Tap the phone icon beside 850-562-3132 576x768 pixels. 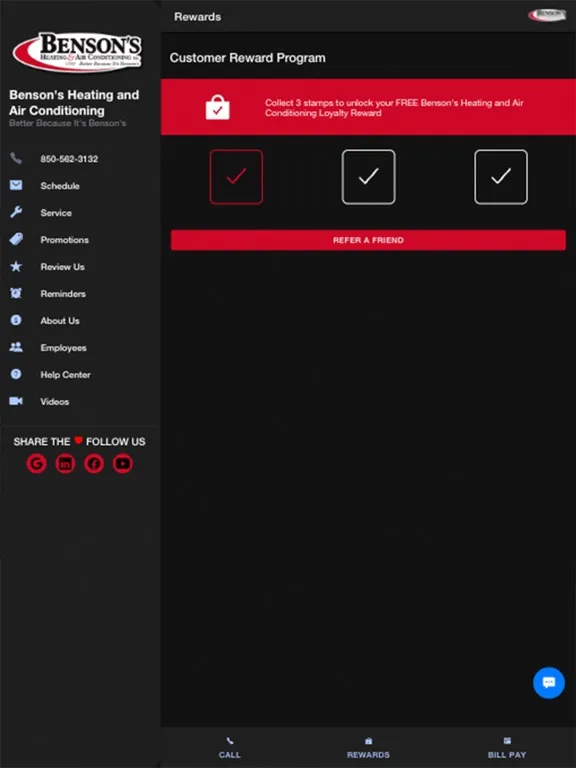click(x=16, y=159)
